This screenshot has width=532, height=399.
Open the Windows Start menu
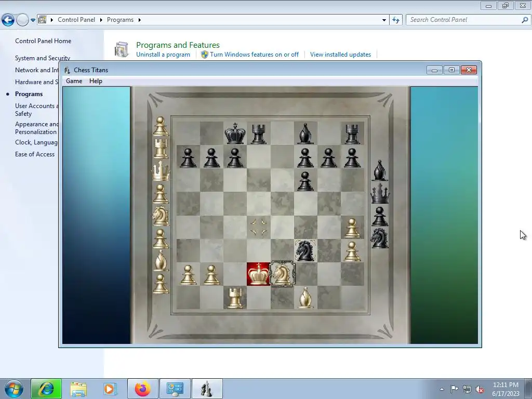pos(14,389)
